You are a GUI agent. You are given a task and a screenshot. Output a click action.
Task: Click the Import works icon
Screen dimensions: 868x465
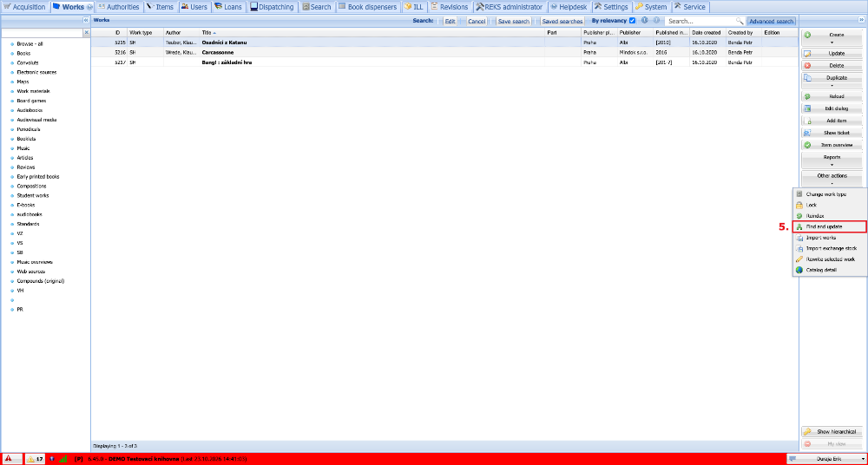coord(799,238)
